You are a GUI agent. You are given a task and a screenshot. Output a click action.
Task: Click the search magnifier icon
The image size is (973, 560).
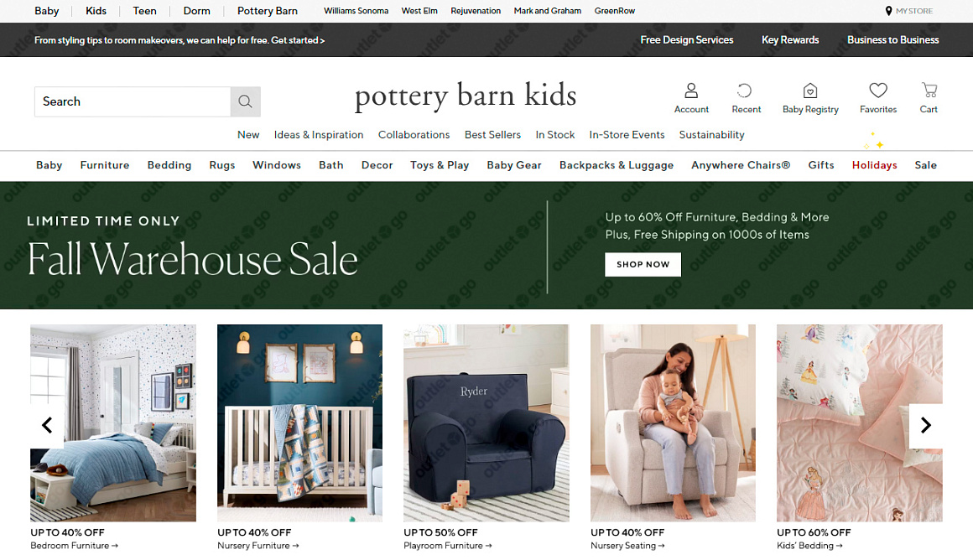point(245,101)
